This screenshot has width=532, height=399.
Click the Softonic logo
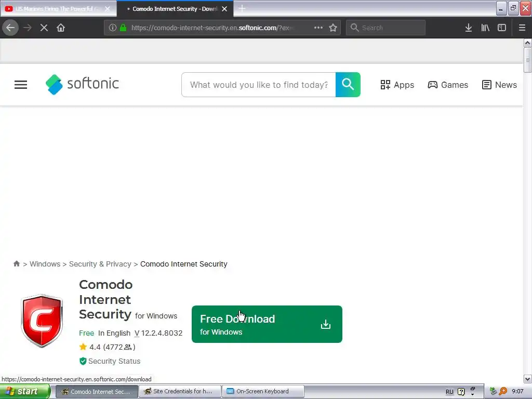82,84
